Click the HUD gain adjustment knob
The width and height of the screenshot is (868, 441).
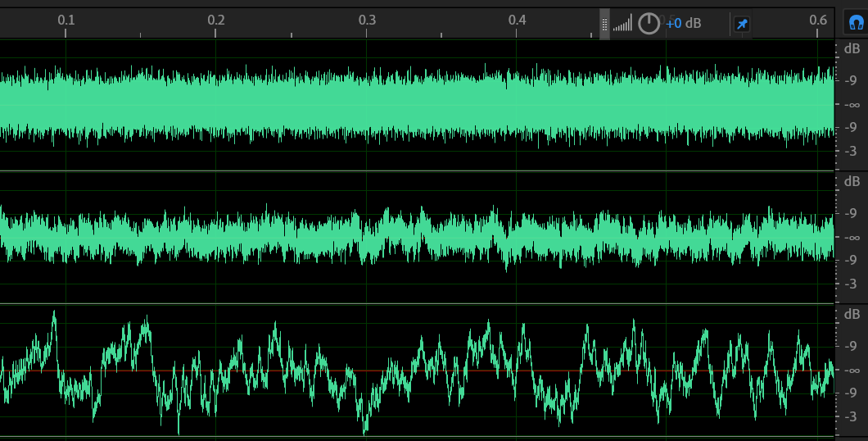649,24
